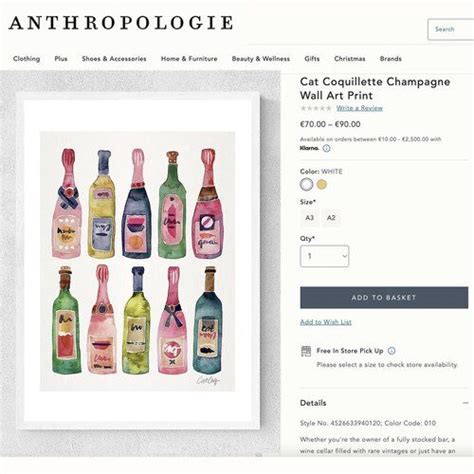Click the Anthropologie logo
Image resolution: width=474 pixels, height=474 pixels.
pyautogui.click(x=121, y=23)
